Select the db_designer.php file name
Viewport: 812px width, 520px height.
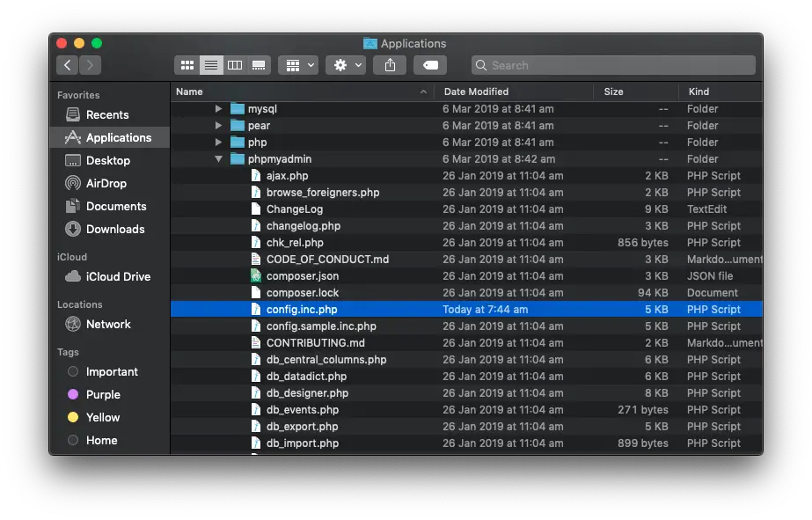(307, 393)
